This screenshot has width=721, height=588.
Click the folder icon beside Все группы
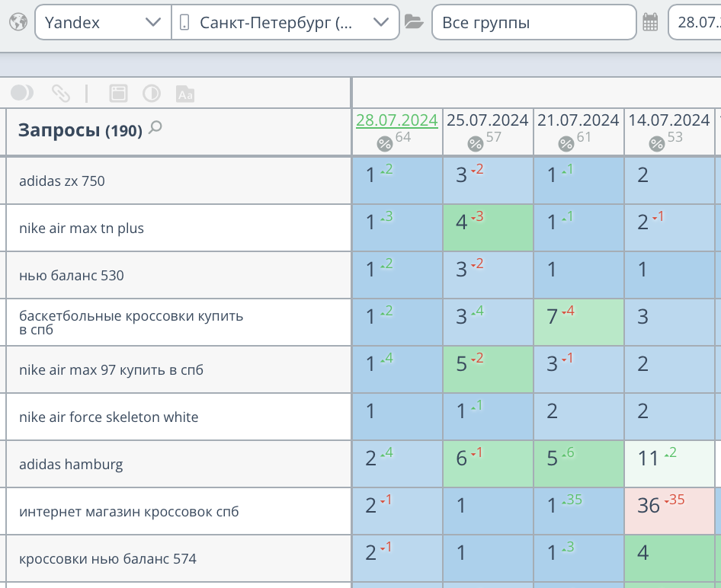(x=414, y=22)
